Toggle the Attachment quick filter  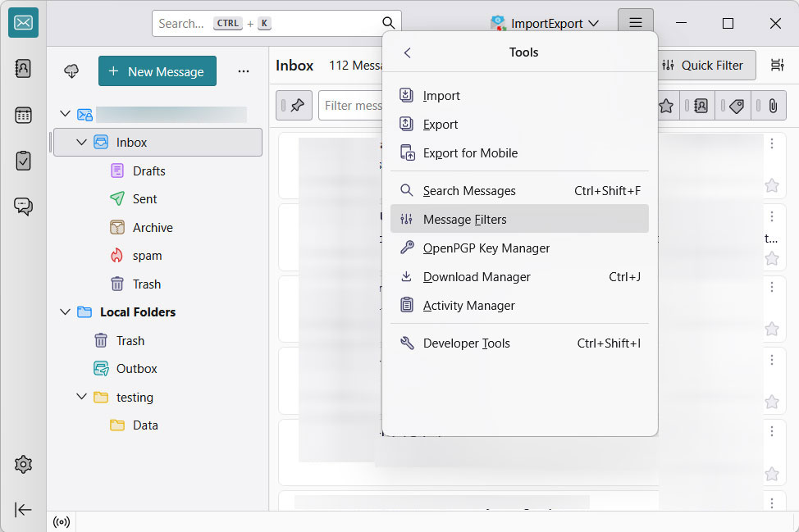point(772,106)
